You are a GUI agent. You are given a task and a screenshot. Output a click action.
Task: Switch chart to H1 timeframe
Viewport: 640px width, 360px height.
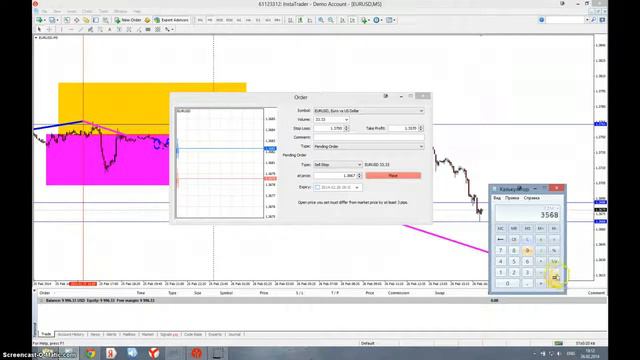coord(239,20)
